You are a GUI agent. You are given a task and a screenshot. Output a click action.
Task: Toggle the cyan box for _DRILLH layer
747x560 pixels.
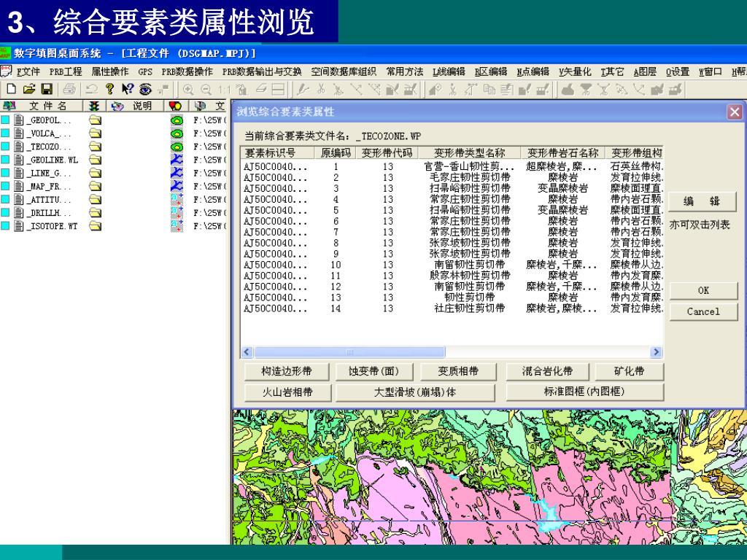point(5,213)
